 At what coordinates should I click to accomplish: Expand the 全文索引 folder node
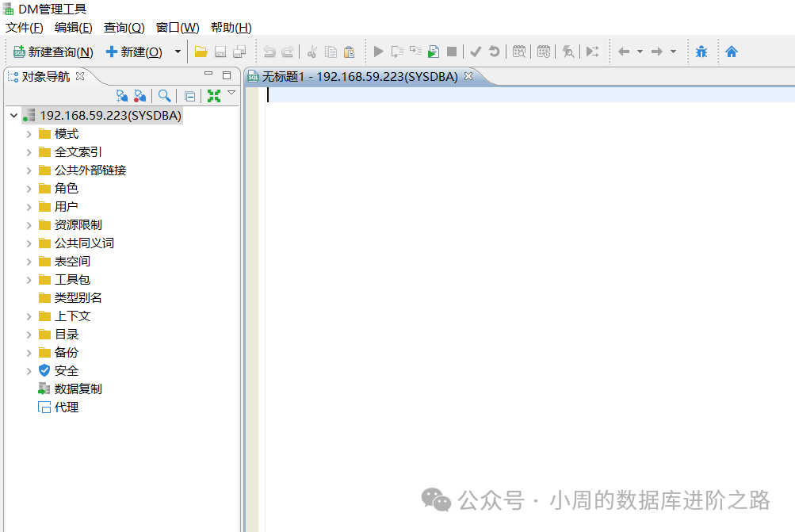(x=29, y=153)
